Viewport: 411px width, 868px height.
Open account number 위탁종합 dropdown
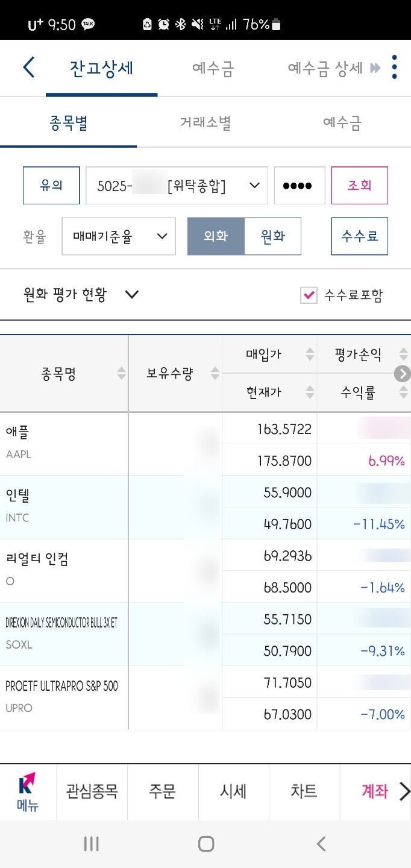[177, 186]
